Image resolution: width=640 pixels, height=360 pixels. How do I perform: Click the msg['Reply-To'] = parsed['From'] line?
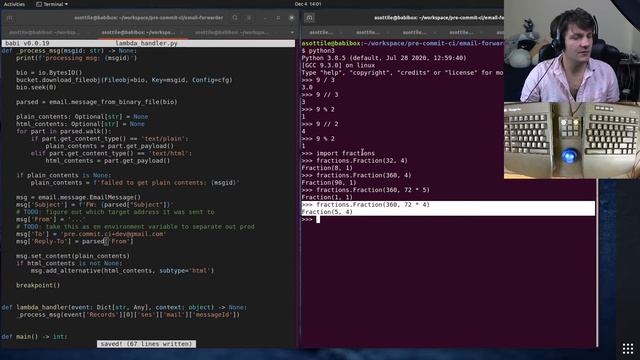click(x=75, y=242)
